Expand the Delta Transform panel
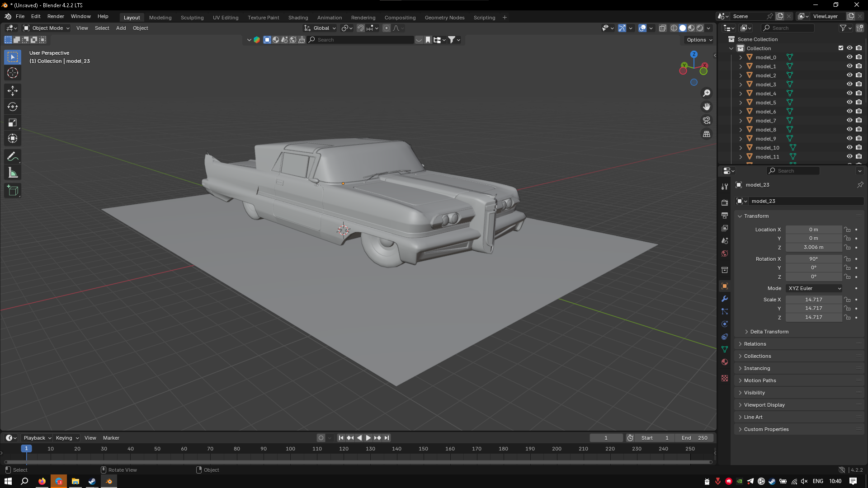 coord(769,332)
